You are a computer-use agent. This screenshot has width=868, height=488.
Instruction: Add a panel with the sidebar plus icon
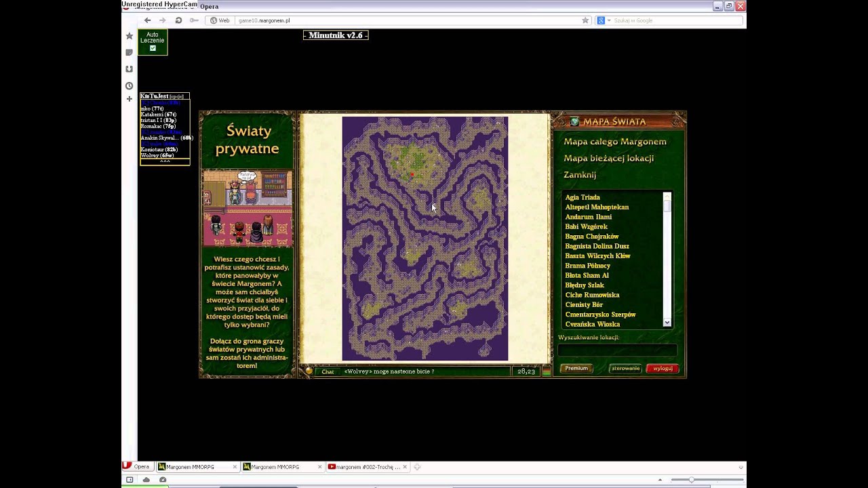pyautogui.click(x=129, y=99)
